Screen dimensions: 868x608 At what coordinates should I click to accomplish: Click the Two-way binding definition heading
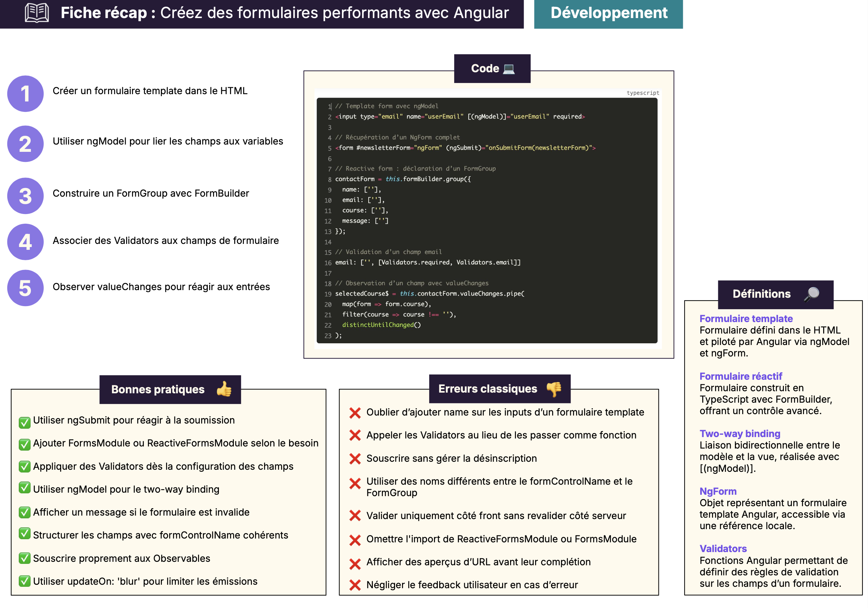739,434
